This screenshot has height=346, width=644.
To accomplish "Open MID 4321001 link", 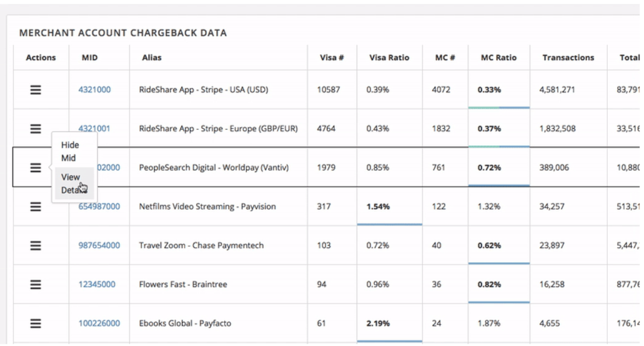I will pos(95,129).
